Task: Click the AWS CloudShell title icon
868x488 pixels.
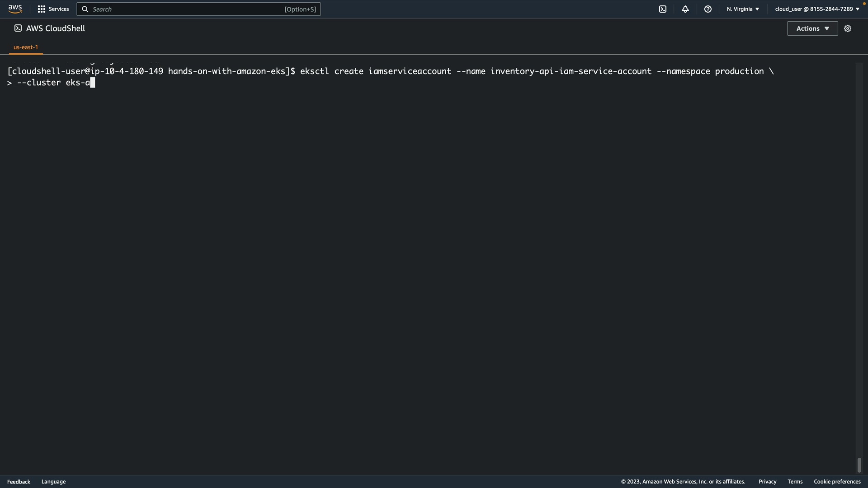Action: coord(18,28)
